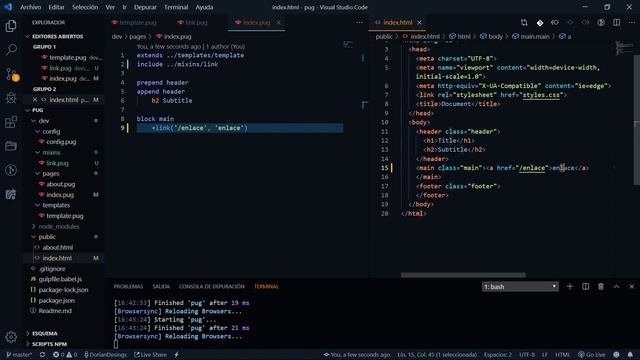Click the feedback smiley in status bar
Screen dimensions: 640x360
point(616,355)
